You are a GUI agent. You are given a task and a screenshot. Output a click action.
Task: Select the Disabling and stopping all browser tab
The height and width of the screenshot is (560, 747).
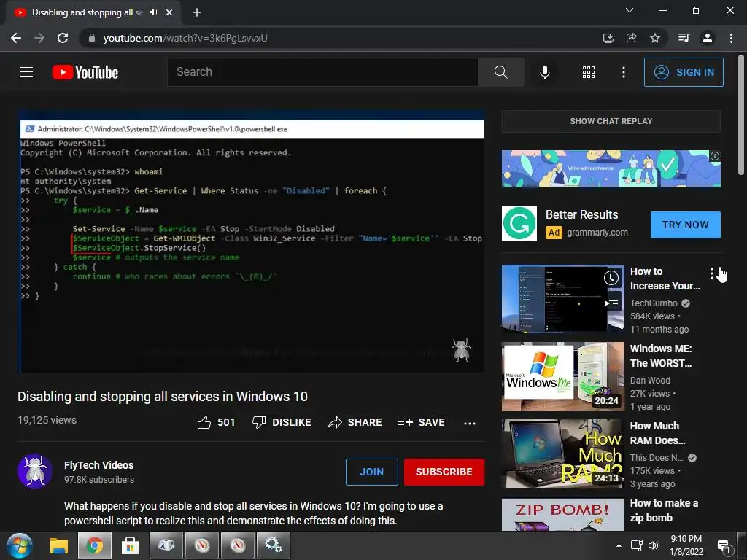coord(93,12)
